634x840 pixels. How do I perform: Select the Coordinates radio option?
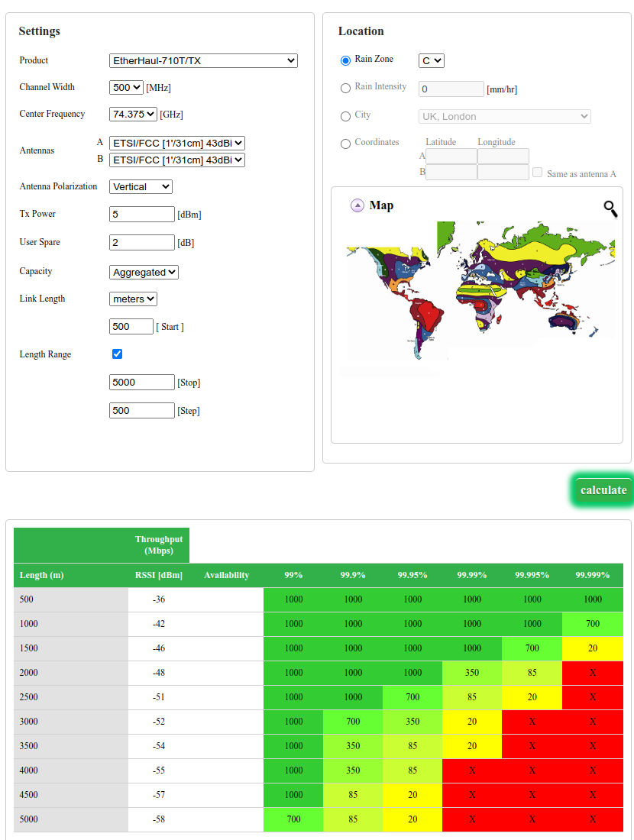(346, 144)
